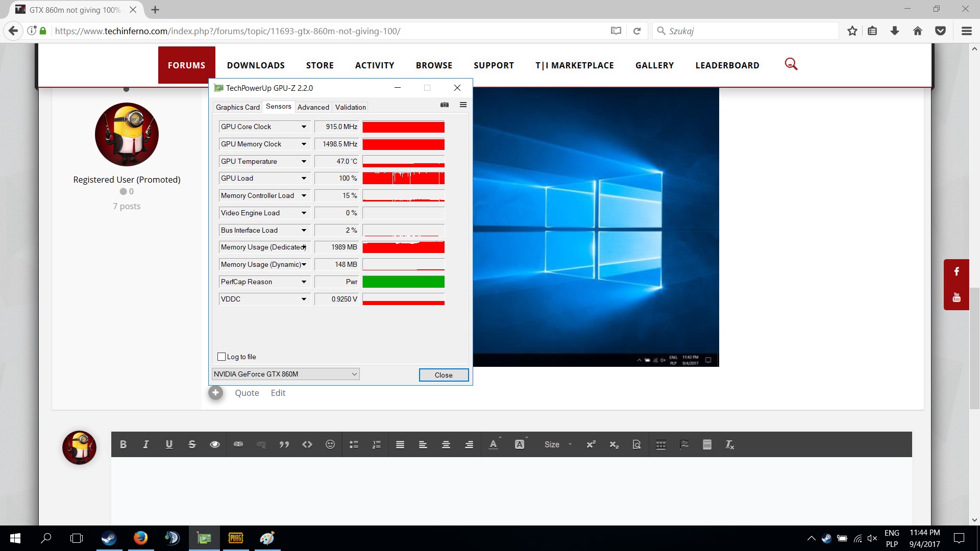
Task: Open the GPU-Z hamburger menu
Action: [463, 105]
